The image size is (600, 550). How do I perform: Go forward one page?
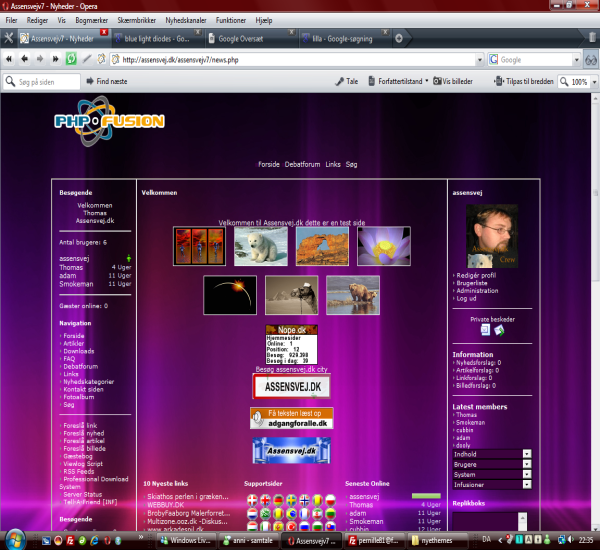coord(40,59)
